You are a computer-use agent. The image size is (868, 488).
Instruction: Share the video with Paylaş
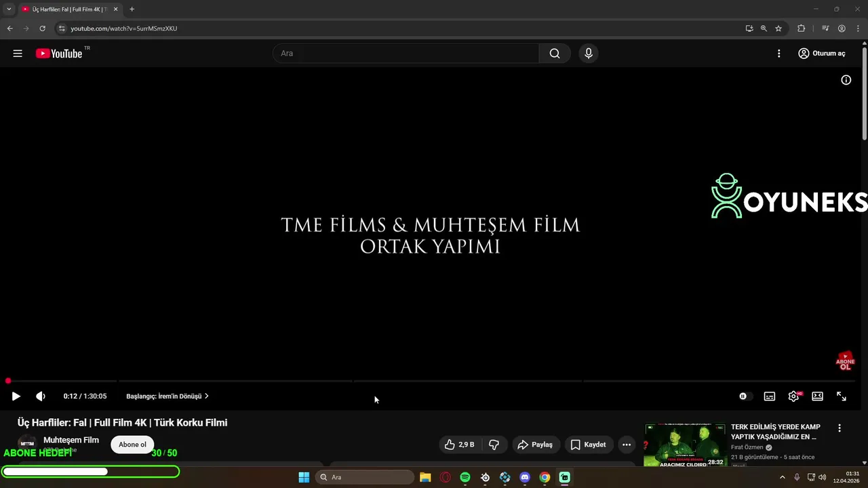535,445
